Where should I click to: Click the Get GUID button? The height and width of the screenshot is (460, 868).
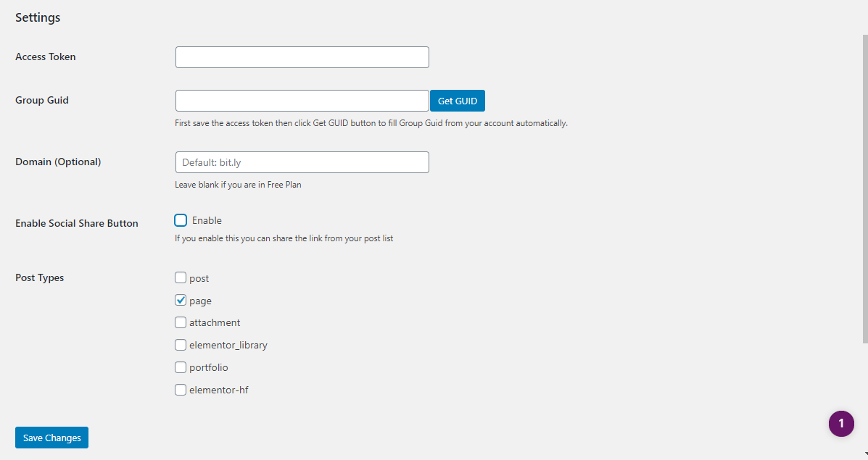pyautogui.click(x=457, y=101)
